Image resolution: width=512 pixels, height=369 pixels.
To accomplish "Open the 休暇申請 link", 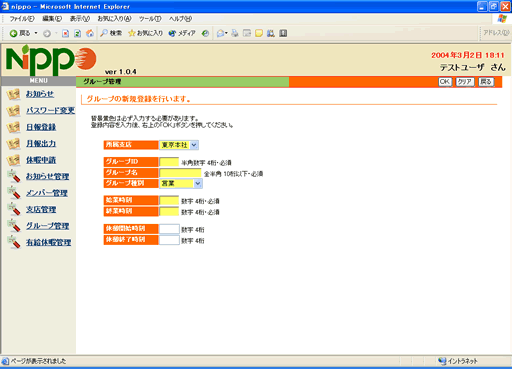I will tap(41, 160).
